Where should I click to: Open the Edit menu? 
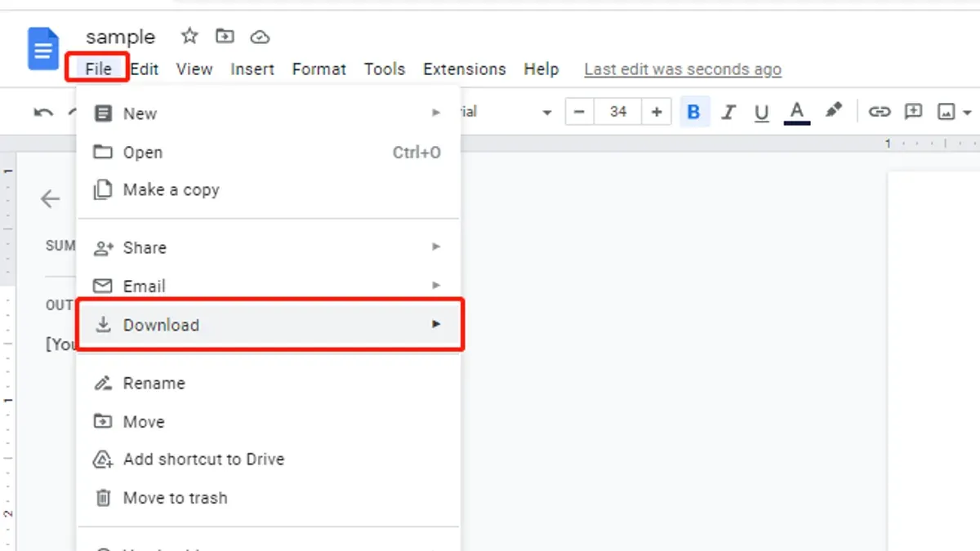(x=145, y=69)
